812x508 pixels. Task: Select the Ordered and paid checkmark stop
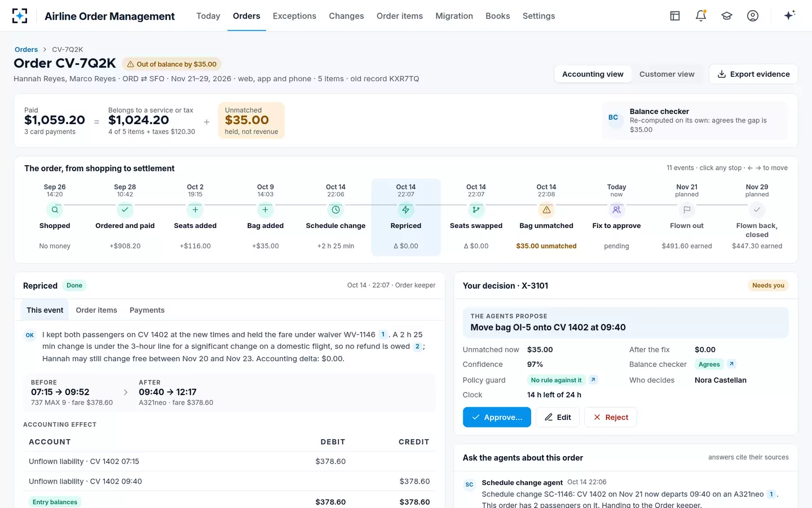[125, 210]
